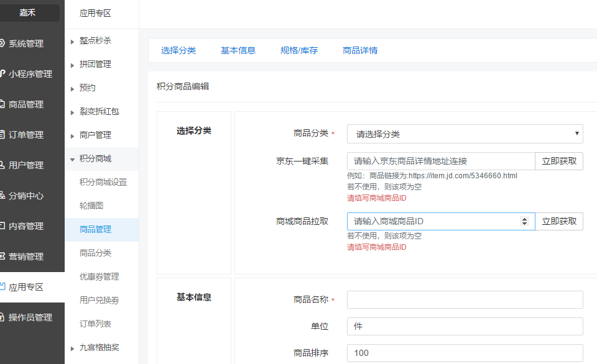Open 用户管理 in the dark sidebar
Image resolution: width=597 pixels, height=364 pixels.
point(26,165)
